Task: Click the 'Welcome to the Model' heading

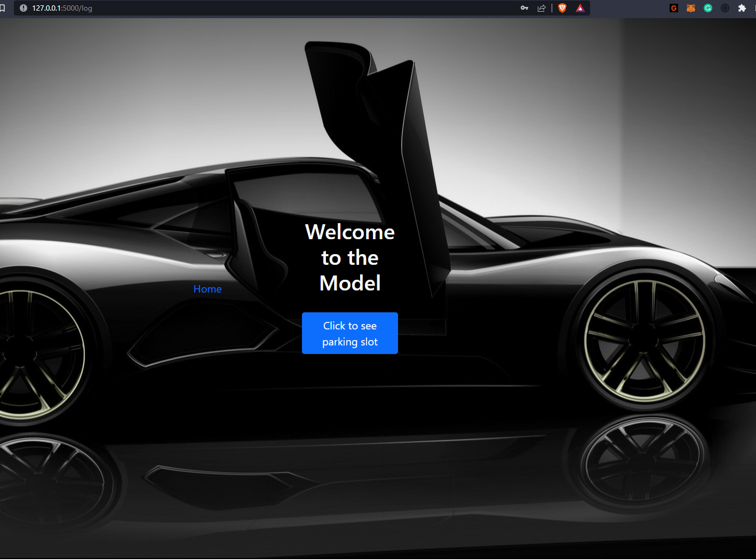Action: pos(349,257)
